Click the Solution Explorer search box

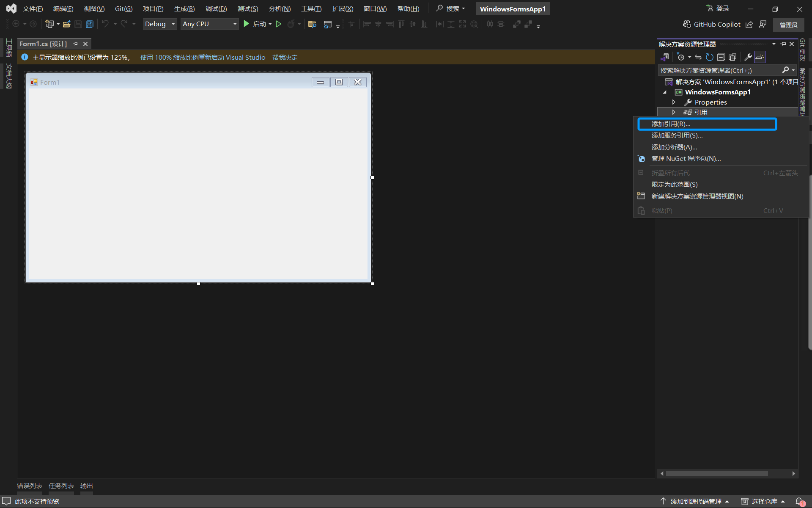[x=719, y=70]
